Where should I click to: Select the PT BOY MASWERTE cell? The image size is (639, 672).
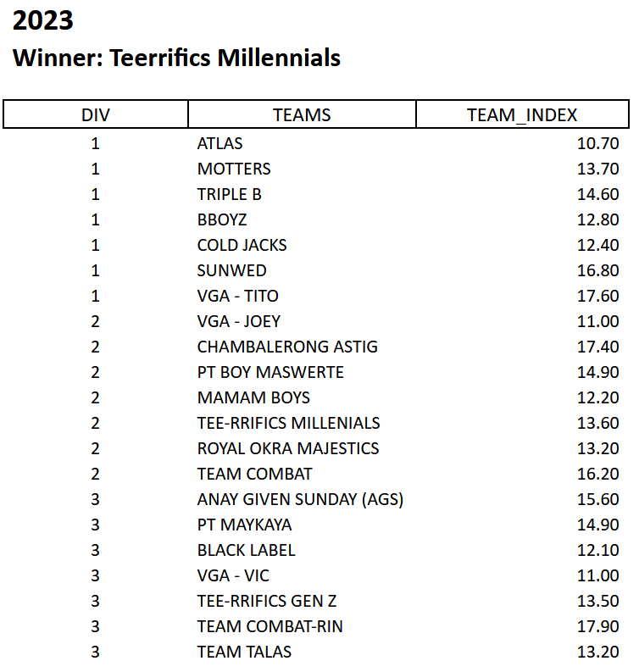270,372
